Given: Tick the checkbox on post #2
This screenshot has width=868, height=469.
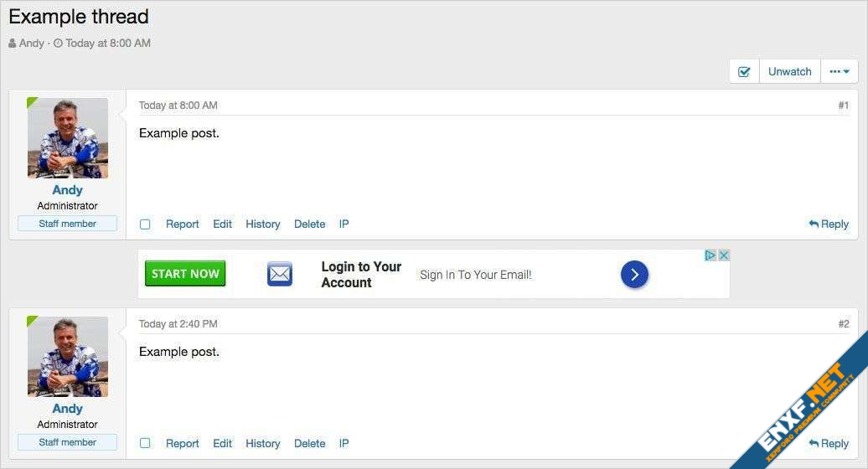Looking at the screenshot, I should pyautogui.click(x=145, y=443).
